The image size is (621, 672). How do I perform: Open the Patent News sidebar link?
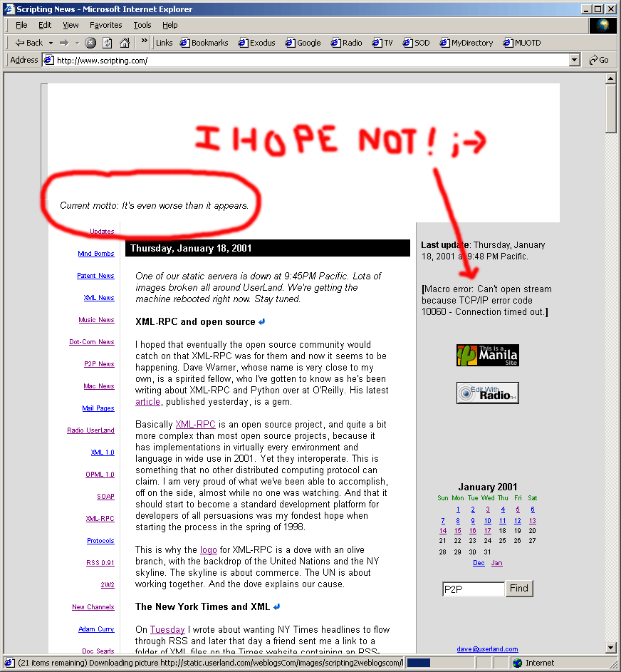point(95,276)
